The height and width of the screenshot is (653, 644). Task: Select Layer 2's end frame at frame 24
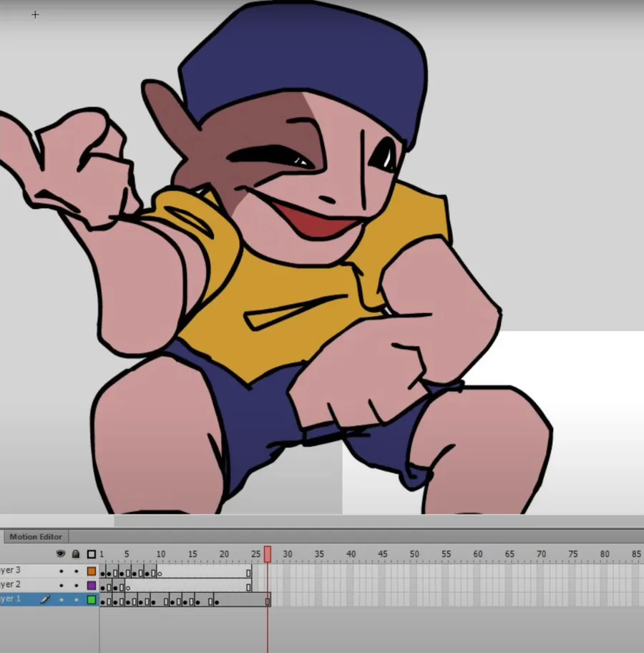click(x=248, y=587)
